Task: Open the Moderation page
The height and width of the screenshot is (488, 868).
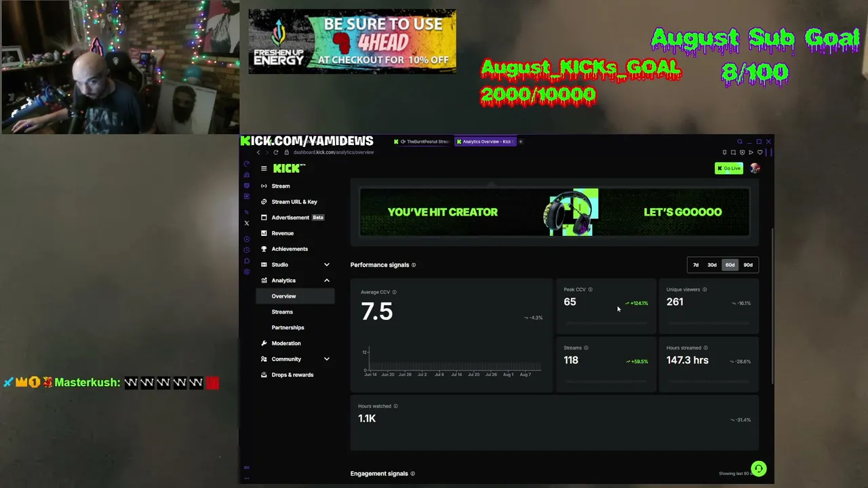Action: point(286,343)
